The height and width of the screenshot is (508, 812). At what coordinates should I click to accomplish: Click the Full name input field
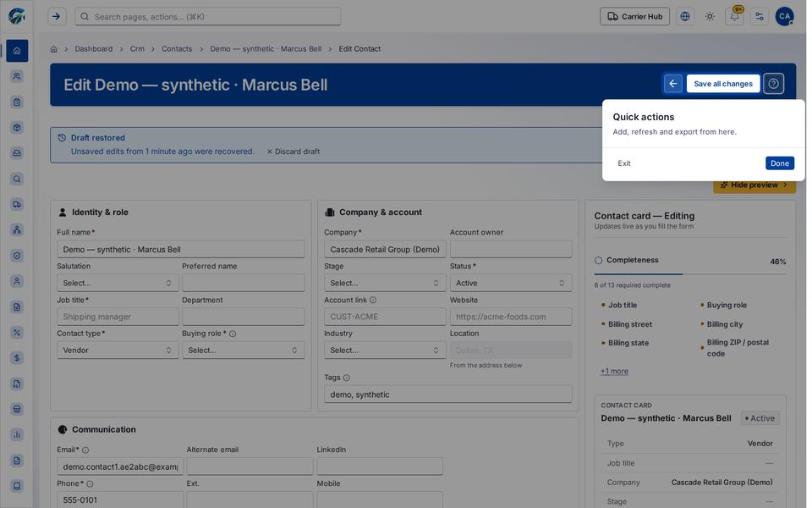181,249
